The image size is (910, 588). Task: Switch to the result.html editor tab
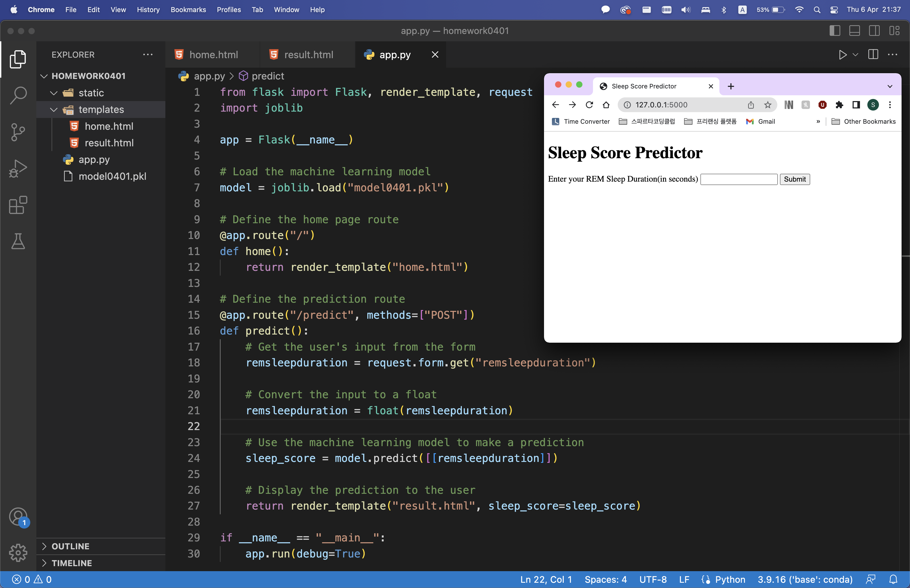click(x=307, y=54)
